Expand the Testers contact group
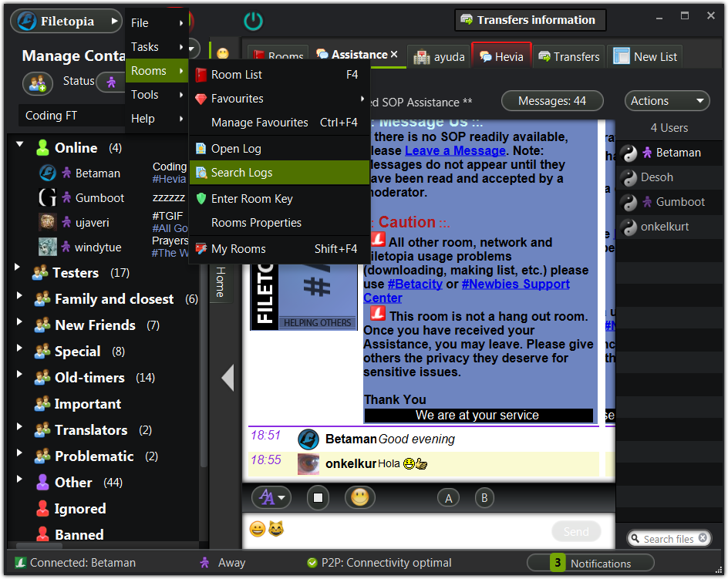 (18, 267)
